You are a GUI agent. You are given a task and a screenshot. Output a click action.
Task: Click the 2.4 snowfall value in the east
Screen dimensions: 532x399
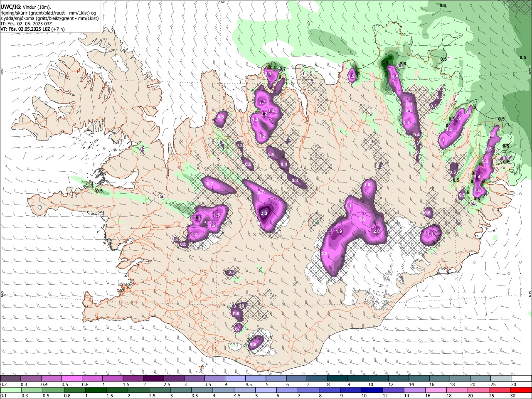click(477, 177)
